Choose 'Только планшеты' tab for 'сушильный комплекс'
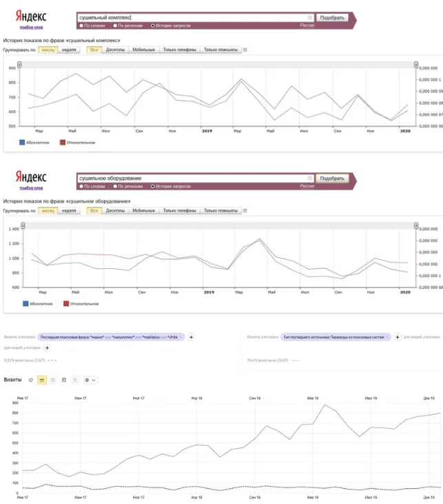Image resolution: width=443 pixels, height=504 pixels. click(220, 50)
